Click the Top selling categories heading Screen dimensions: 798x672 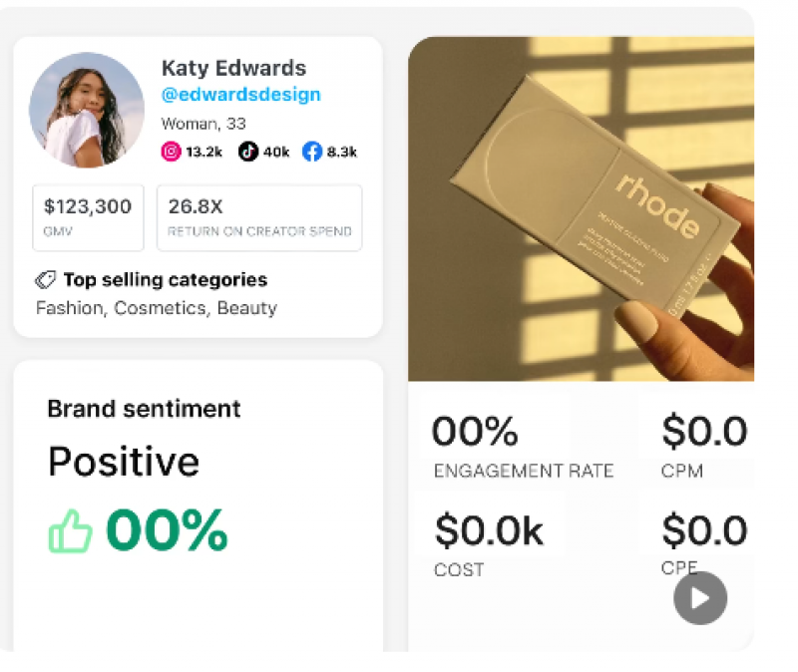point(166,280)
